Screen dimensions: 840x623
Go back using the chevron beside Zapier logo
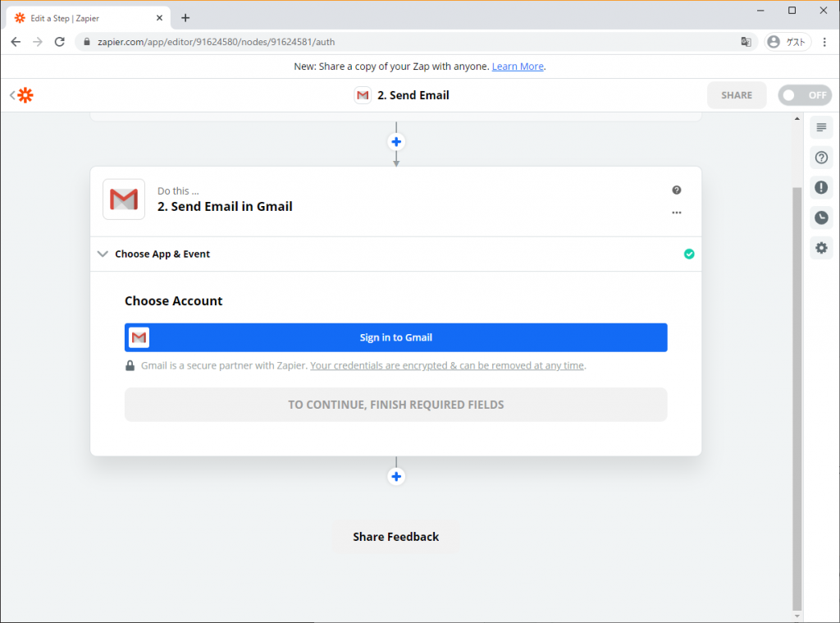(11, 95)
